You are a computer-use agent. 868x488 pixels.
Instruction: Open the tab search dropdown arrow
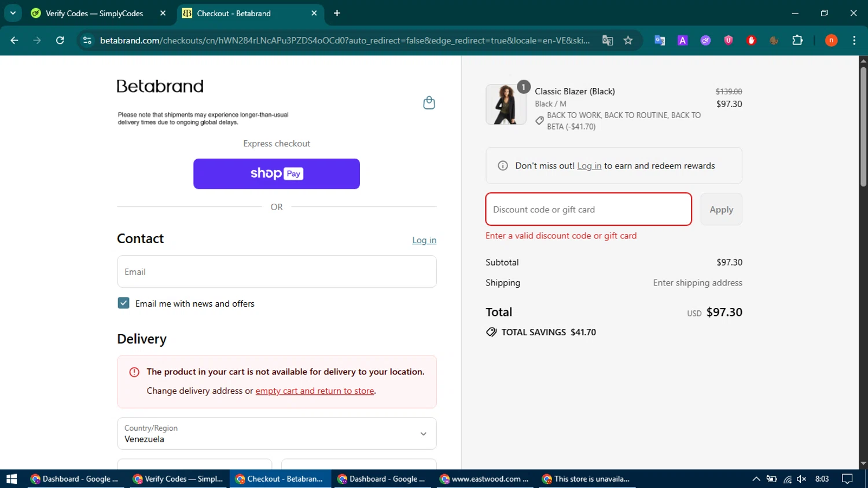click(13, 13)
